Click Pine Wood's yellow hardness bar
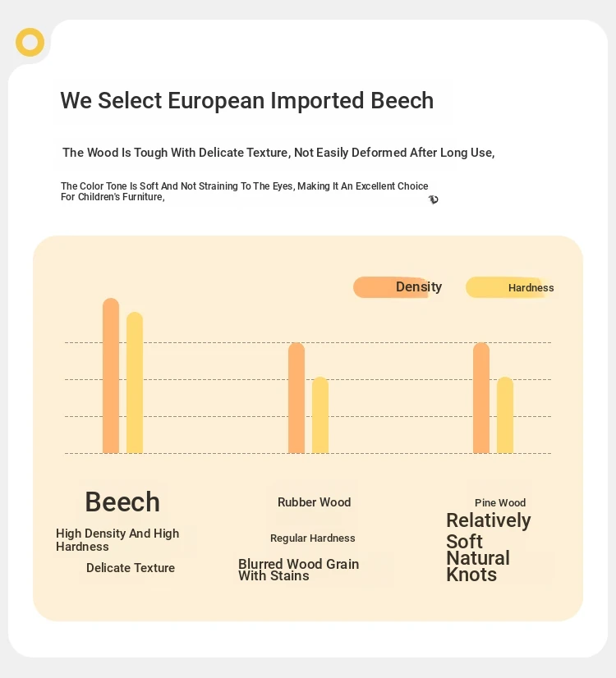This screenshot has height=678, width=616. [505, 415]
